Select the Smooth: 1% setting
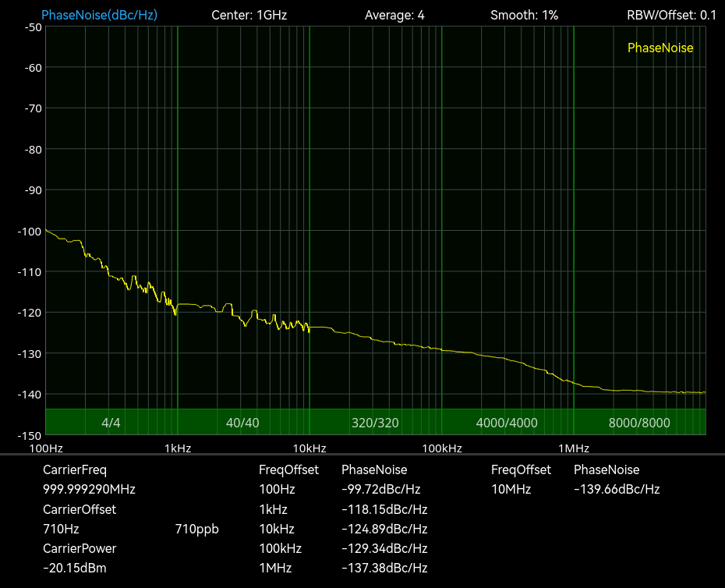Image resolution: width=725 pixels, height=588 pixels. pos(525,16)
